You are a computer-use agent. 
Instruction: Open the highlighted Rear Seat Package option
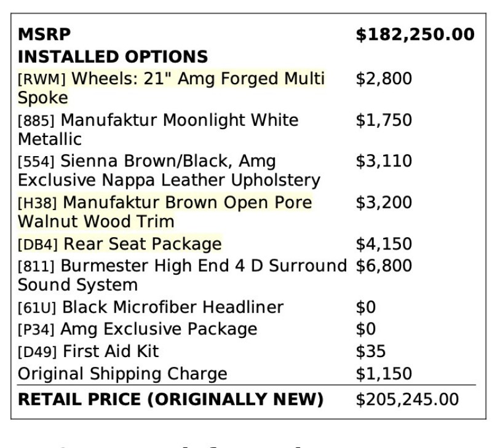142,244
